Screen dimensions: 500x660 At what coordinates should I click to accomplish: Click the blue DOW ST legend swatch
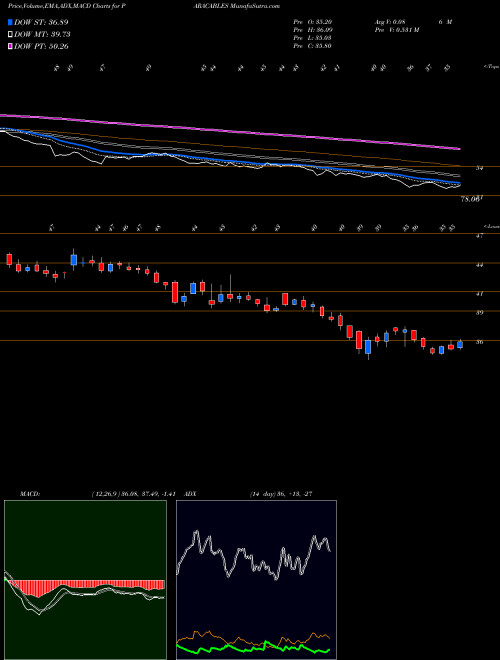coord(10,22)
